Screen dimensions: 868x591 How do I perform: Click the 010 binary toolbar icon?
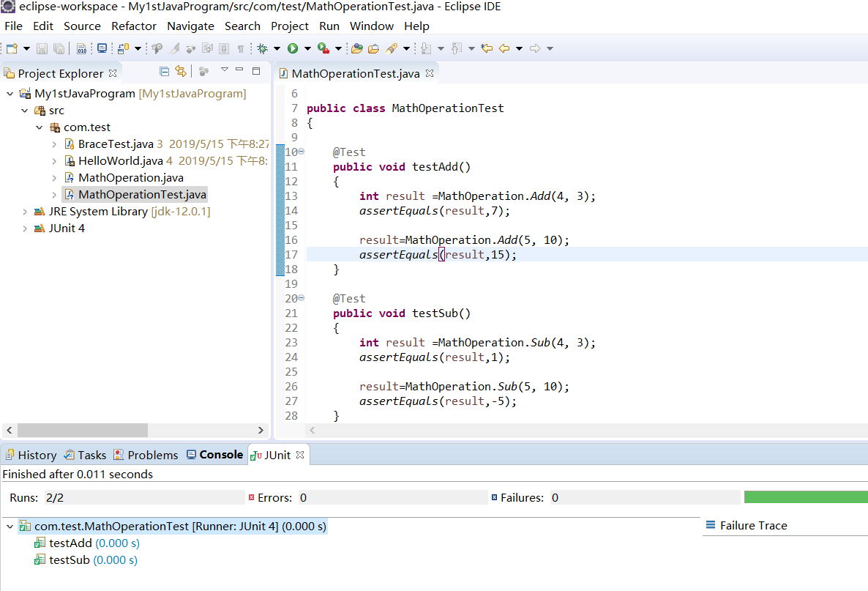pos(81,49)
